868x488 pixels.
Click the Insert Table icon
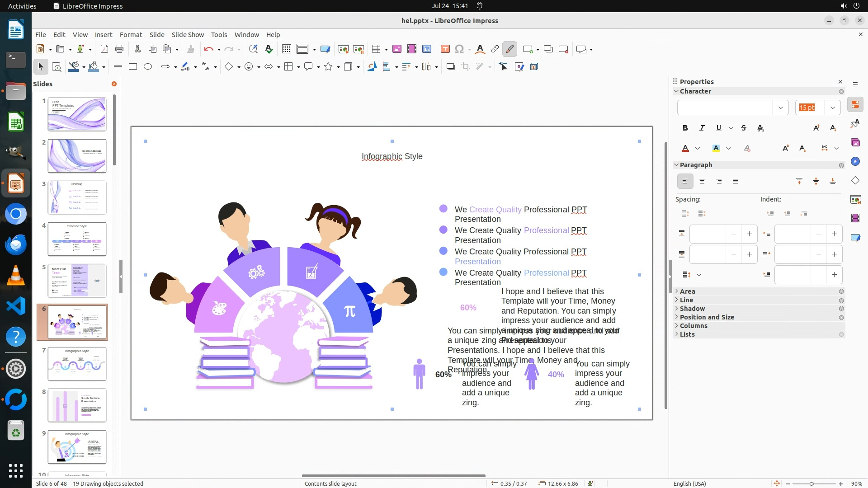coord(376,49)
